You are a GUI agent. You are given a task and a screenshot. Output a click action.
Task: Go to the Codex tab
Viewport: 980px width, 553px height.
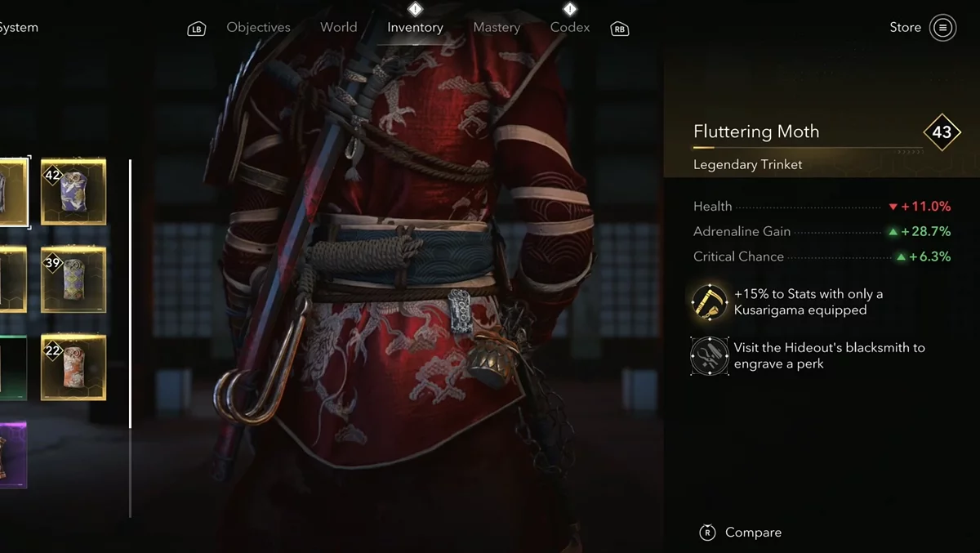pyautogui.click(x=570, y=28)
